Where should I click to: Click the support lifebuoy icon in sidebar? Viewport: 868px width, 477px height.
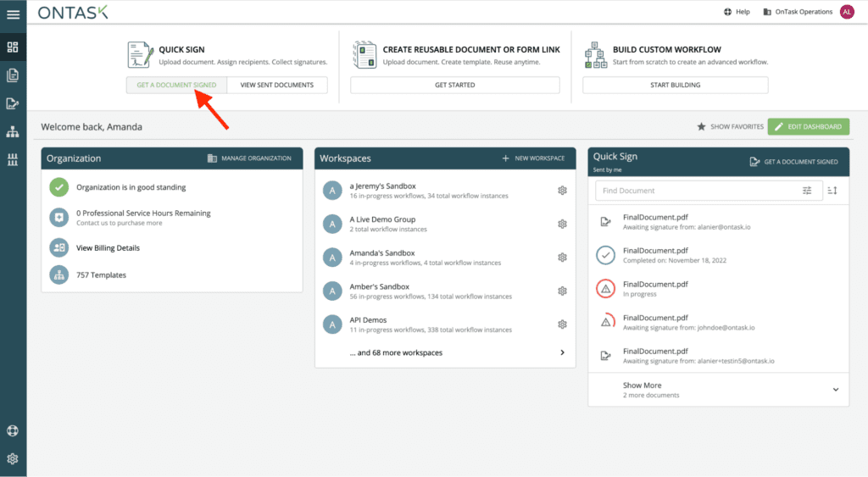tap(13, 430)
